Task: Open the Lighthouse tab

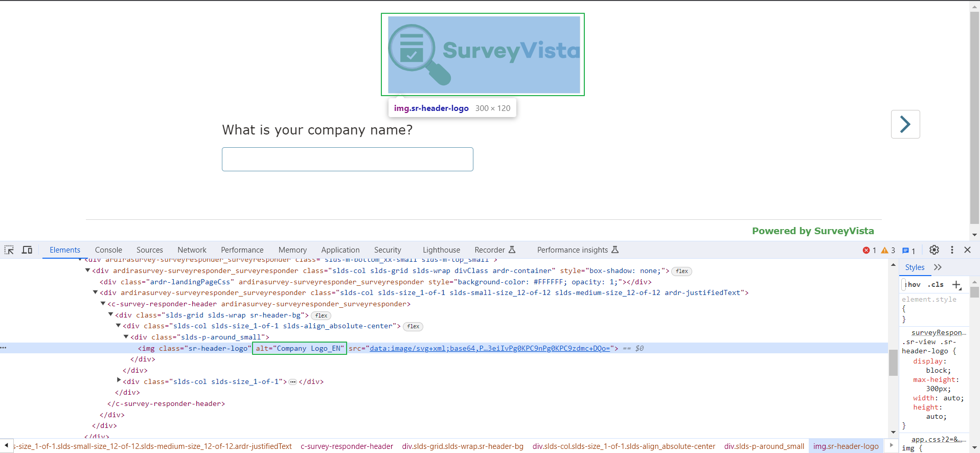Action: 441,250
